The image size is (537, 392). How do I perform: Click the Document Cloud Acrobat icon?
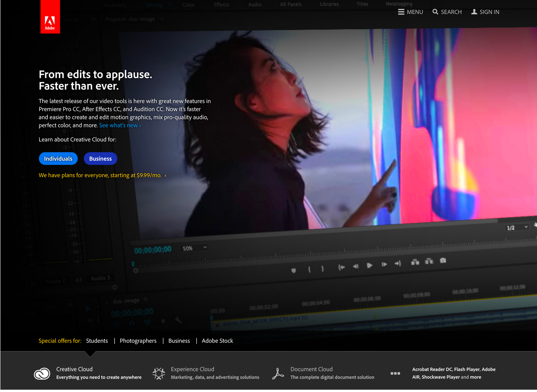(x=278, y=374)
